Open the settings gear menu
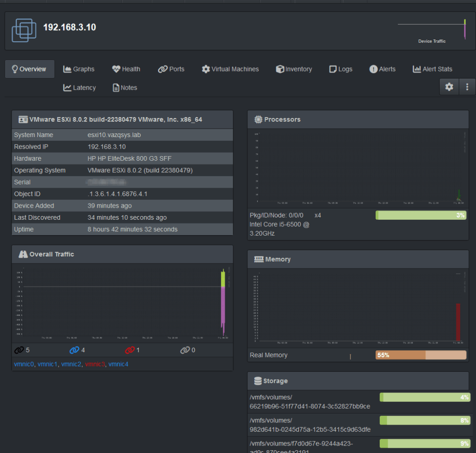The height and width of the screenshot is (453, 476). coord(449,87)
